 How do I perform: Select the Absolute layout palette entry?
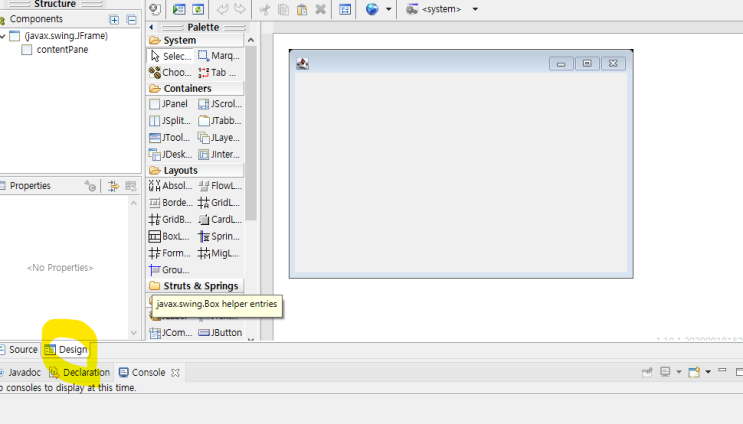pyautogui.click(x=170, y=186)
